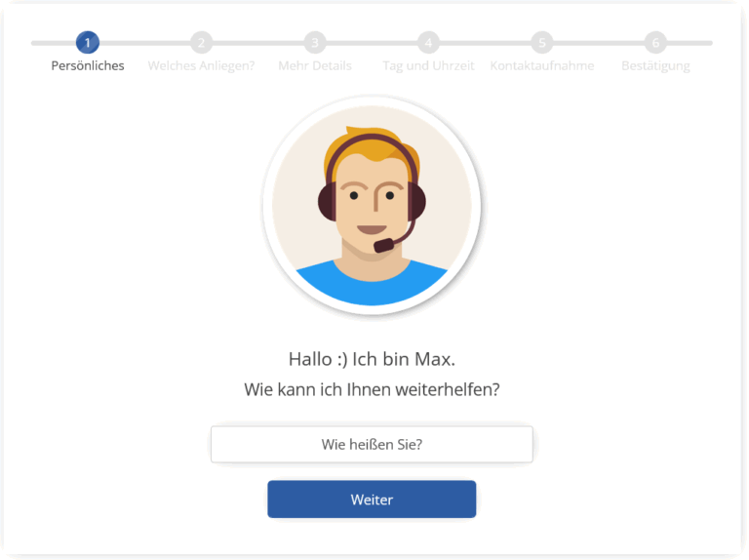Switch to Welches Anliegen? step label
Screen dimensions: 749x560
tap(201, 66)
